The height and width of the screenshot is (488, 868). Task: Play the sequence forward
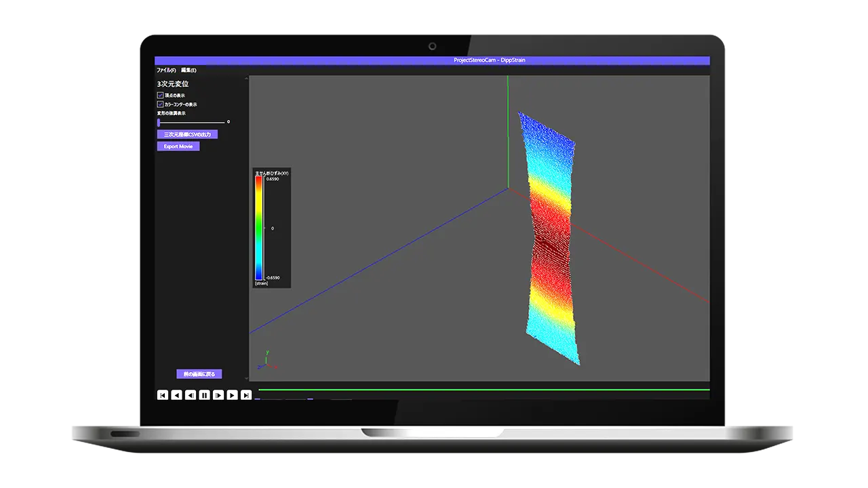click(232, 394)
